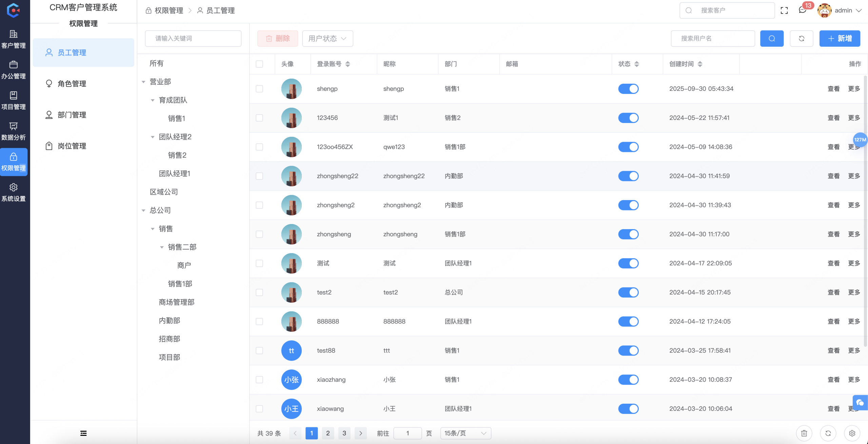Open the 15条/页 page size dropdown
The width and height of the screenshot is (868, 444).
465,433
